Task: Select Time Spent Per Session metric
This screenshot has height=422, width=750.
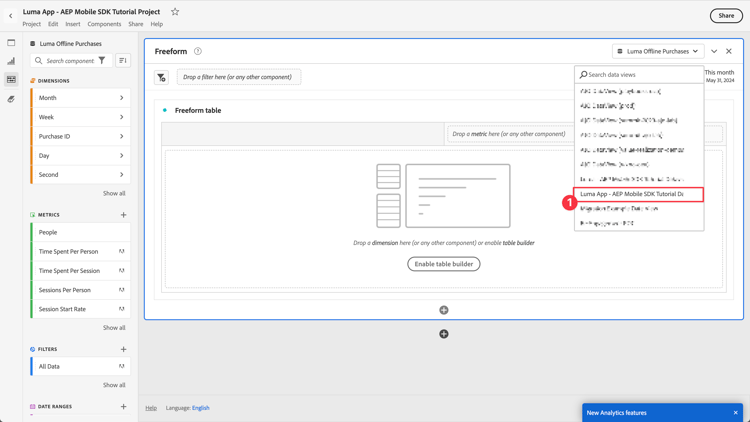Action: tap(80, 271)
